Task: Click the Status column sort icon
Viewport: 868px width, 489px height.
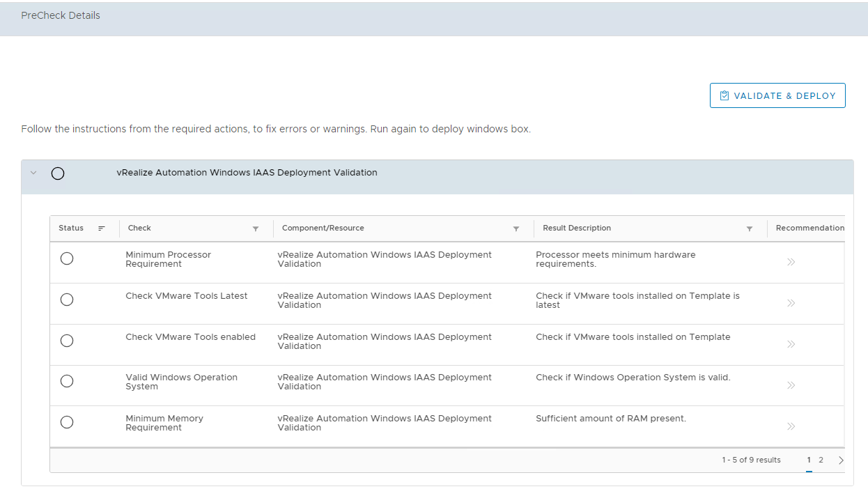Action: click(x=102, y=228)
